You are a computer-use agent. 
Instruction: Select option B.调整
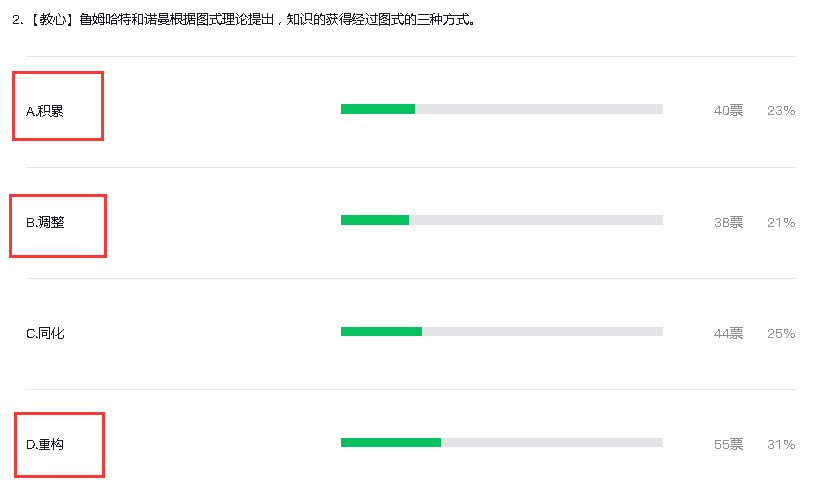click(45, 222)
